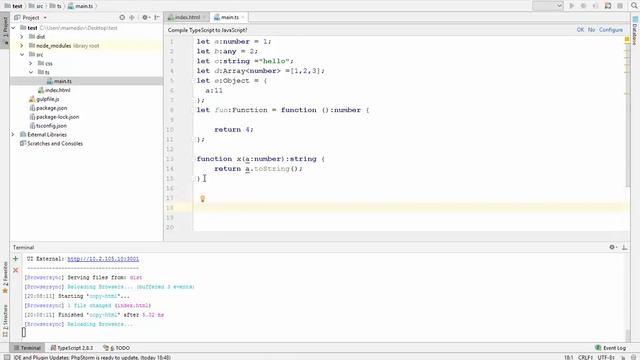Expand the dist folder

(22, 37)
